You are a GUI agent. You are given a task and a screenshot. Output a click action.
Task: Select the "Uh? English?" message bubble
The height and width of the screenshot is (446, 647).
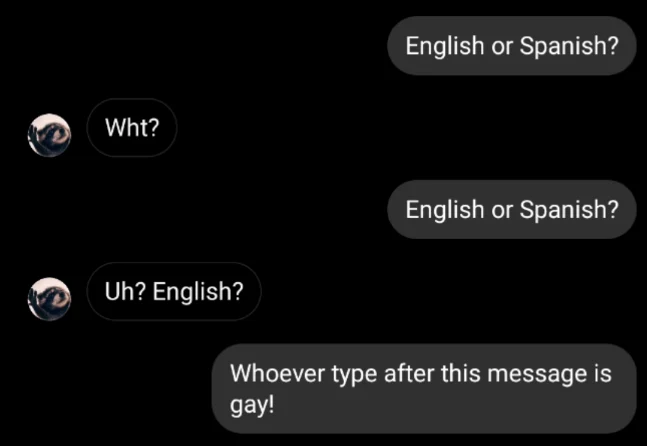tap(173, 291)
